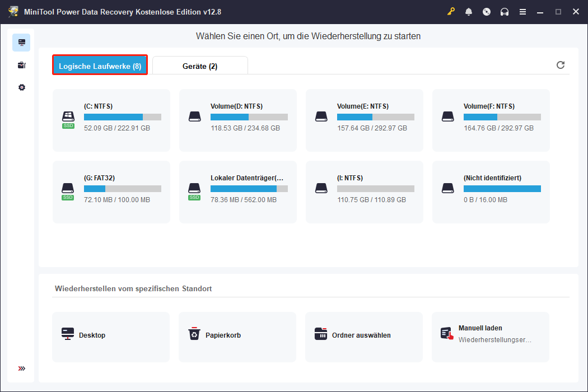Refresh the drive list

561,65
